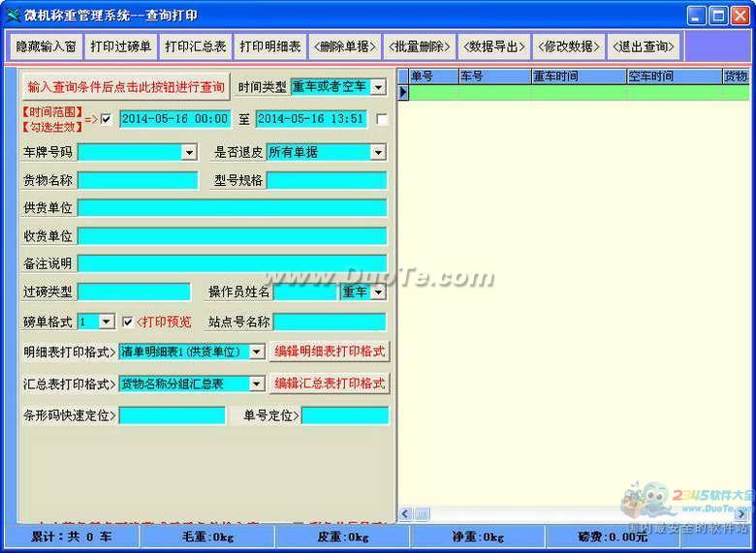
Task: Click the red 输入查询条件后点击此按钮进行查询 button
Action: coord(126,87)
